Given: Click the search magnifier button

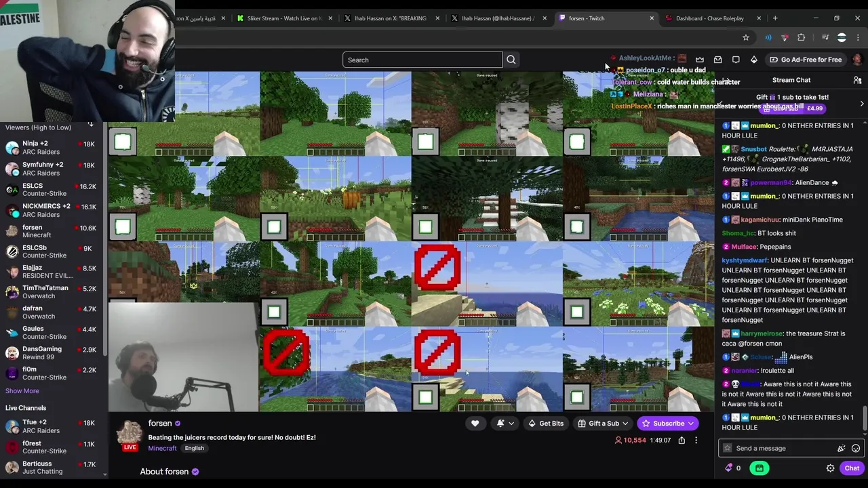Looking at the screenshot, I should coord(511,60).
